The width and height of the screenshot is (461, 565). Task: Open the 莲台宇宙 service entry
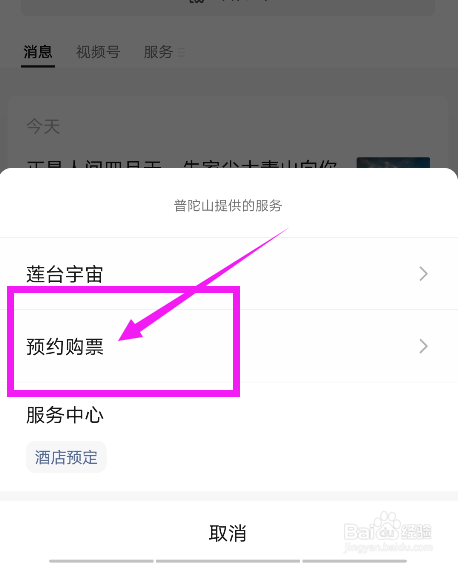(x=229, y=274)
